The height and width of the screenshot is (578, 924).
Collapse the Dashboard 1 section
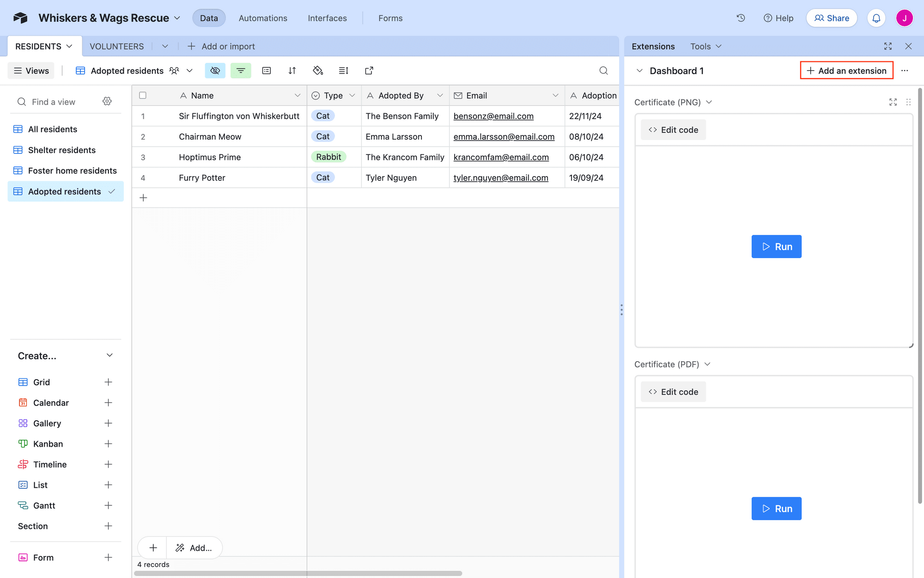(640, 71)
